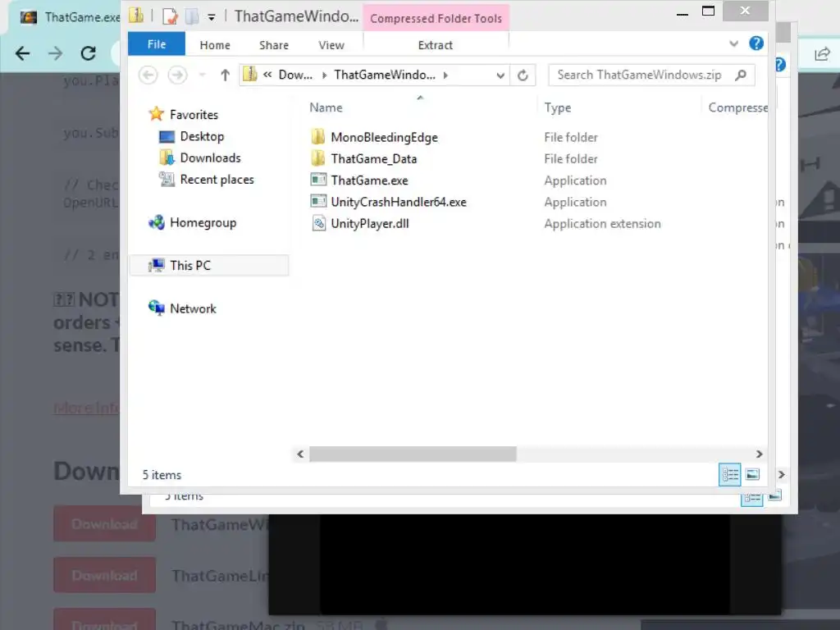Select the ThatGame_Data file name

click(374, 159)
